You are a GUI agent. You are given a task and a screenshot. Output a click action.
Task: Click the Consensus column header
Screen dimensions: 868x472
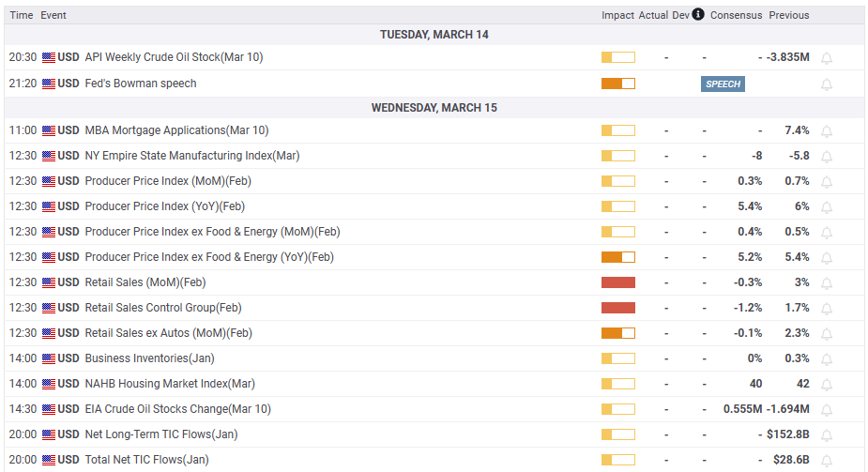point(737,15)
